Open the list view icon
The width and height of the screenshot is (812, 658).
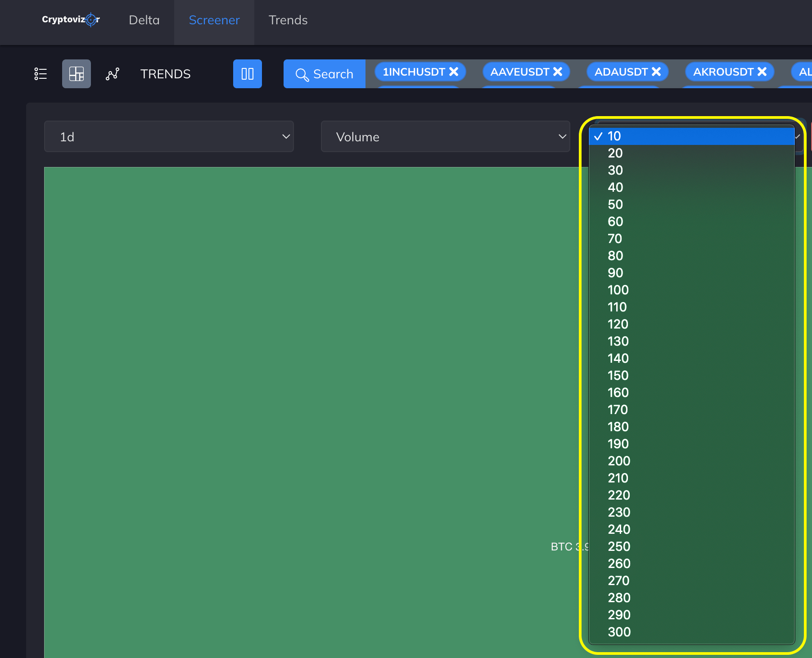(x=41, y=74)
